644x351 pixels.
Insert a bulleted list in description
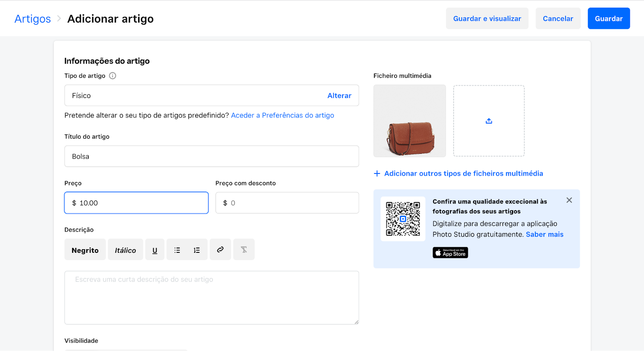tap(177, 250)
